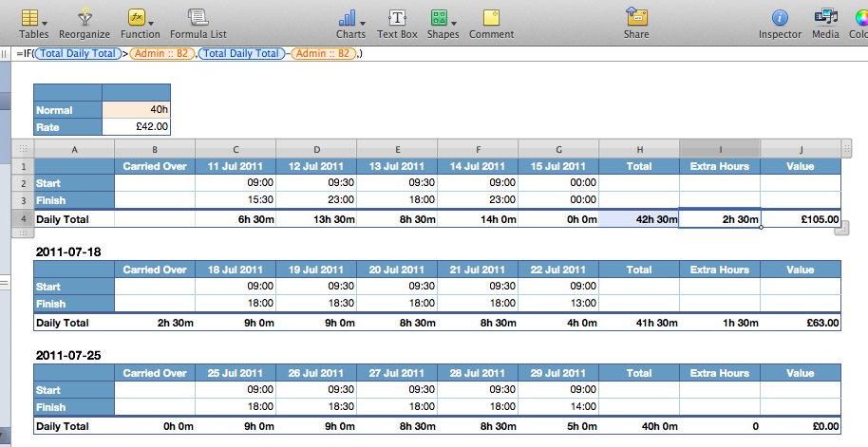The width and height of the screenshot is (868, 447).
Task: Click the Share toolbar icon
Action: coord(636,16)
